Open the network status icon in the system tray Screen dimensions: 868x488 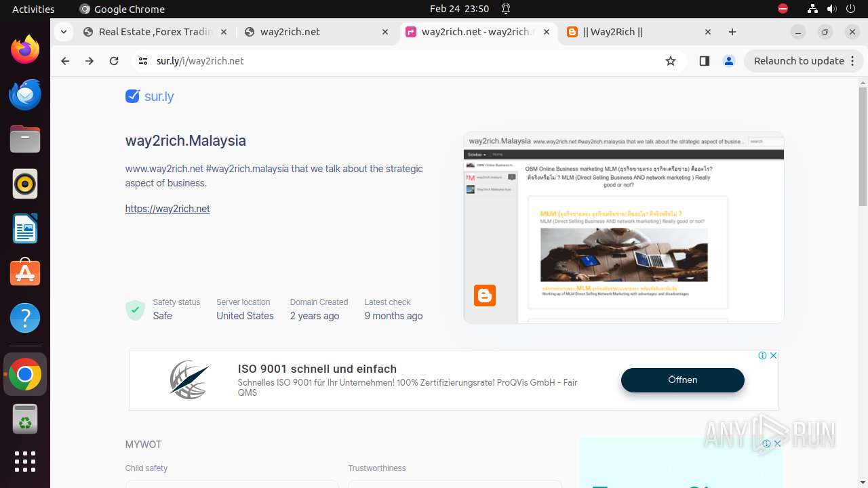pyautogui.click(x=812, y=9)
